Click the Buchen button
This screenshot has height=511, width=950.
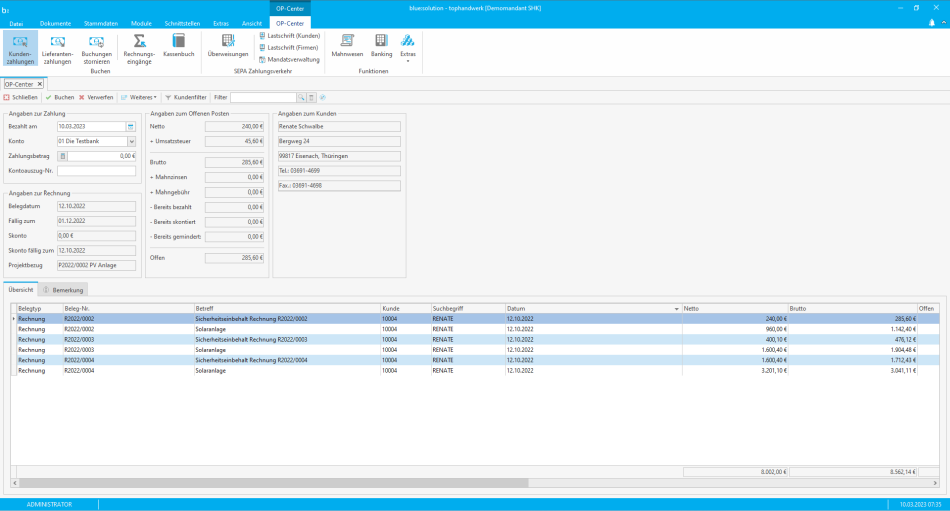[x=60, y=98]
